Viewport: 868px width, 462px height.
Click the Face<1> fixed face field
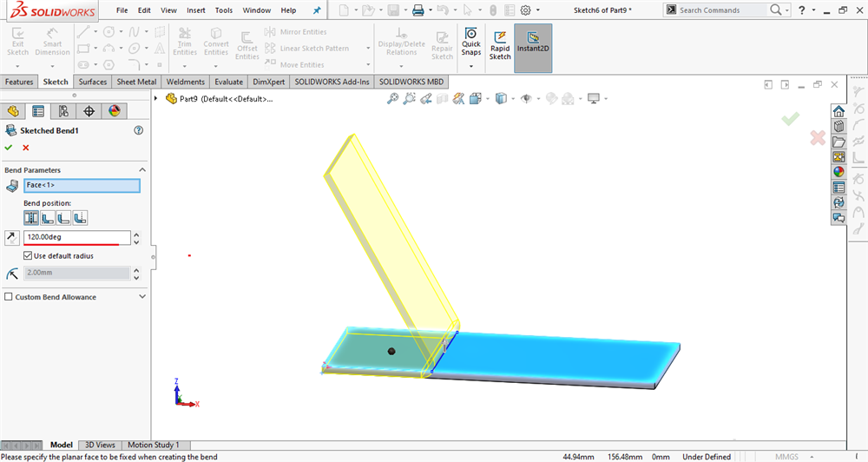[82, 186]
